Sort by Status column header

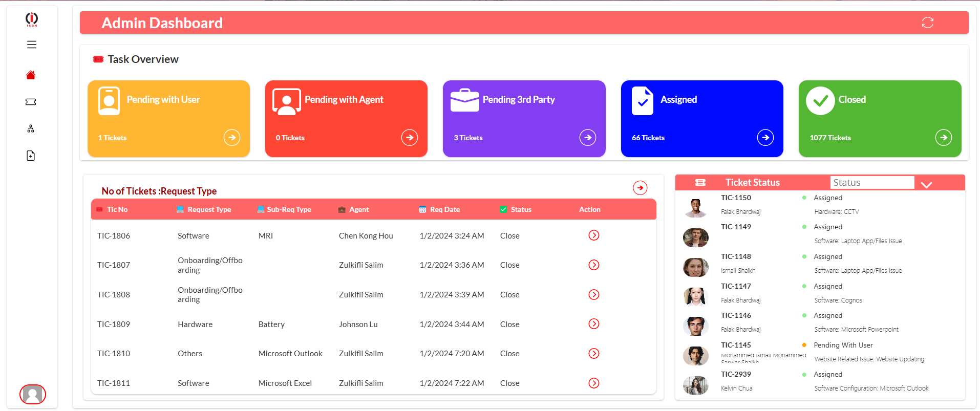coord(521,209)
